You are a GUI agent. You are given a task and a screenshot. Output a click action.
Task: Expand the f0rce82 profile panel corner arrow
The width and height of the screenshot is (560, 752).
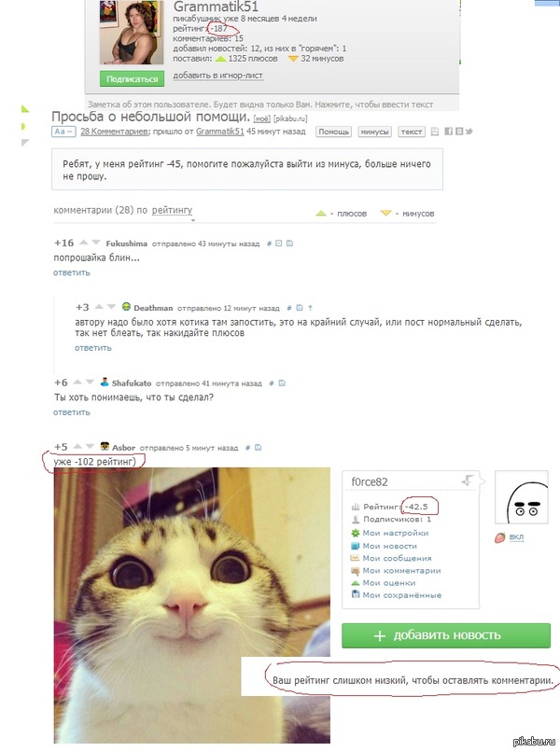(x=467, y=480)
